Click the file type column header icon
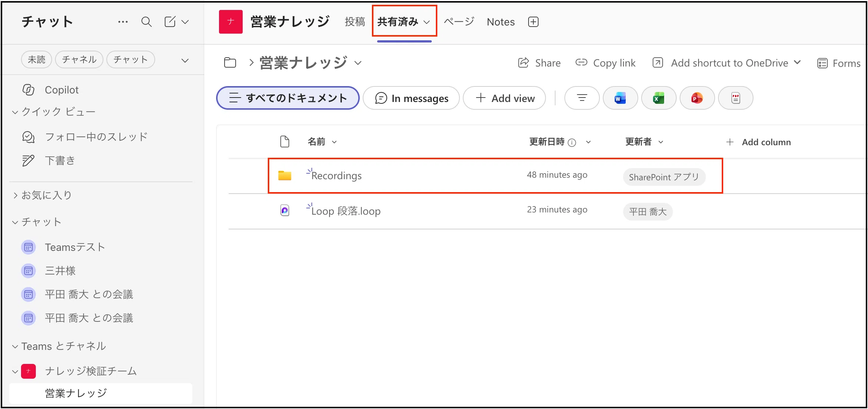 (x=284, y=142)
